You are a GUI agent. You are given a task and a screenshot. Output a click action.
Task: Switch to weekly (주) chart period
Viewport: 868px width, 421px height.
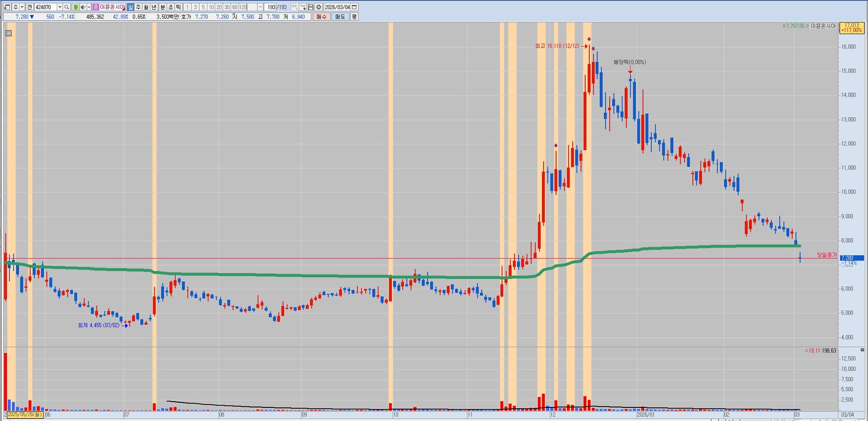pyautogui.click(x=138, y=7)
